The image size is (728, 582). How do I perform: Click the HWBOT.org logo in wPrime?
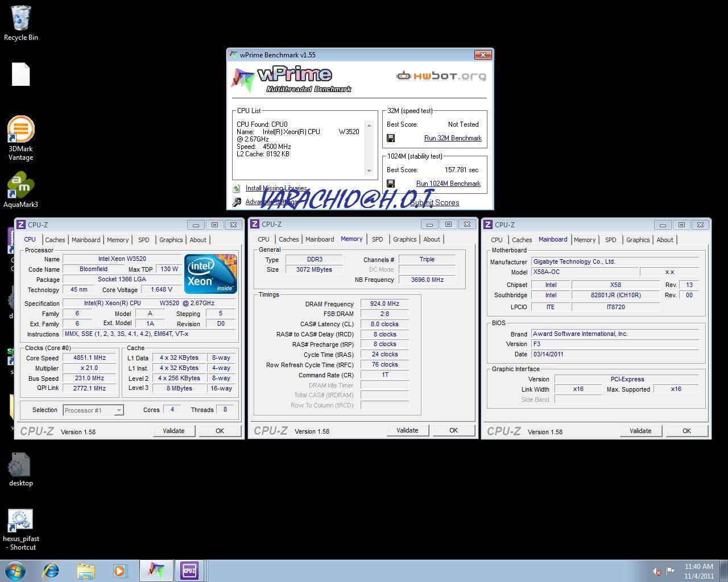(x=441, y=76)
